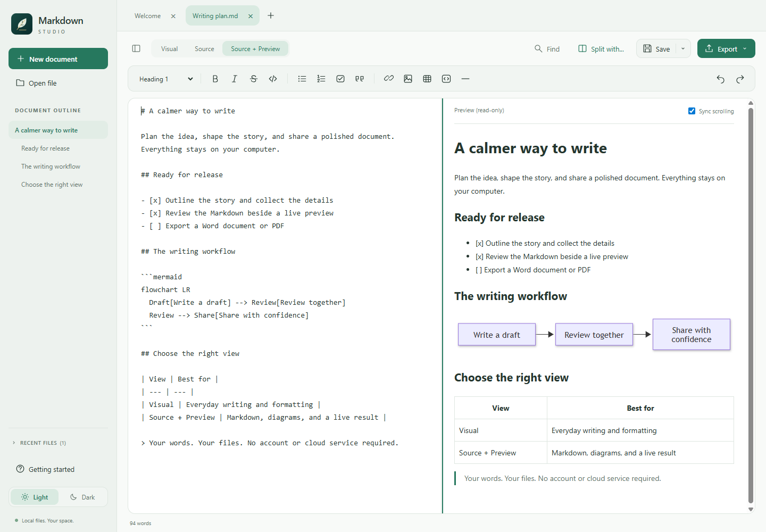Close the Welcome tab
Screen dimensions: 766x532
pos(173,16)
